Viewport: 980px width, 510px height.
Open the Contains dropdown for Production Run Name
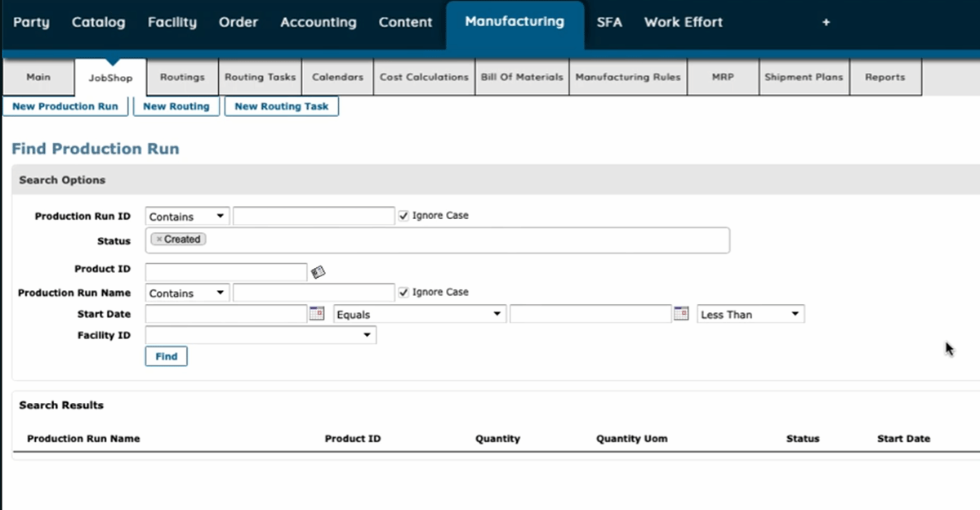pyautogui.click(x=186, y=292)
